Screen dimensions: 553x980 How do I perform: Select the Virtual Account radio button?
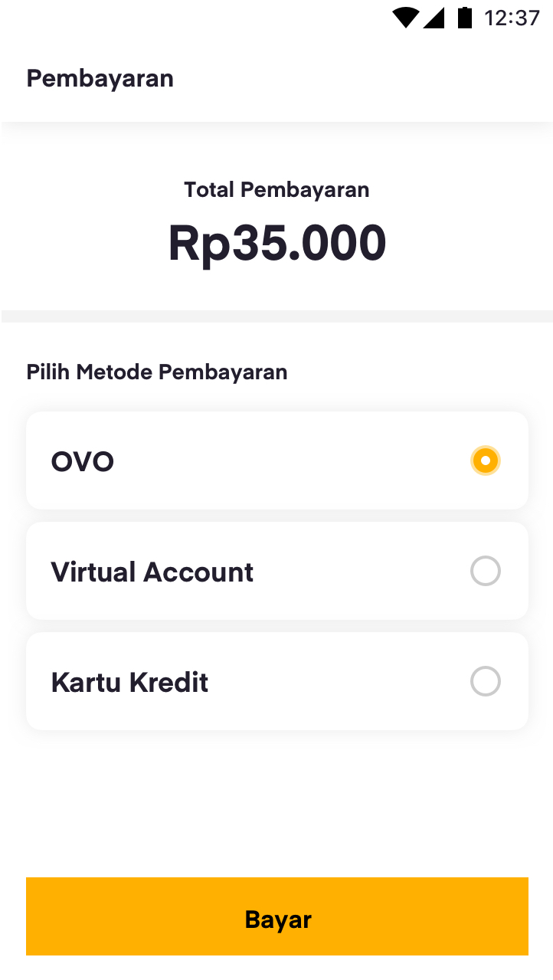(x=485, y=571)
